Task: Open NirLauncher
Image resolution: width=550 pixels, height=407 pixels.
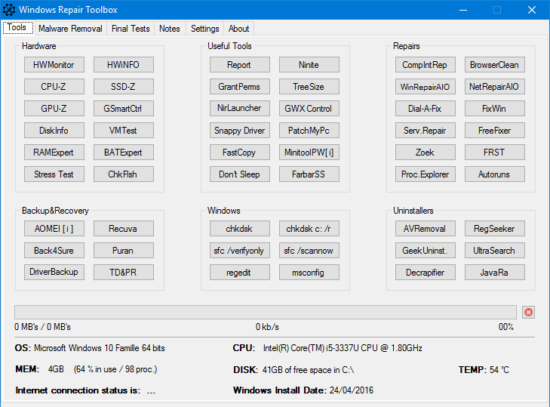Action: point(240,108)
